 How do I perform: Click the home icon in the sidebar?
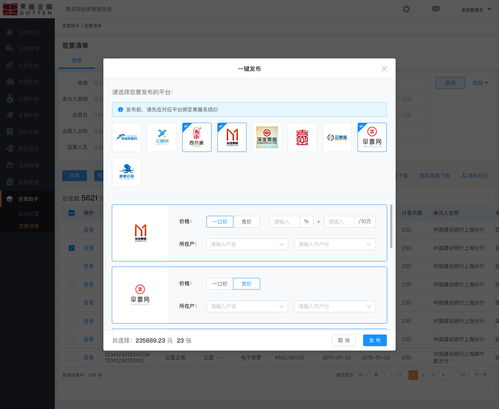(10, 32)
